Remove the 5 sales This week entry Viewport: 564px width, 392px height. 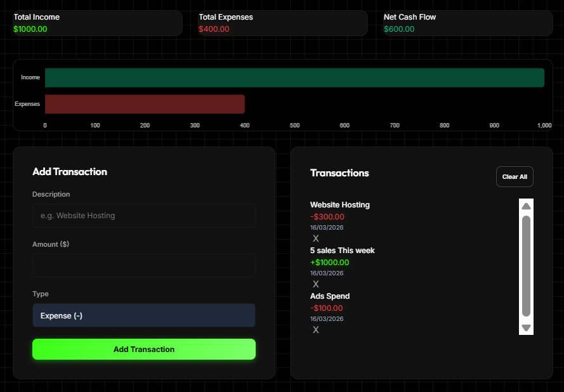[316, 284]
